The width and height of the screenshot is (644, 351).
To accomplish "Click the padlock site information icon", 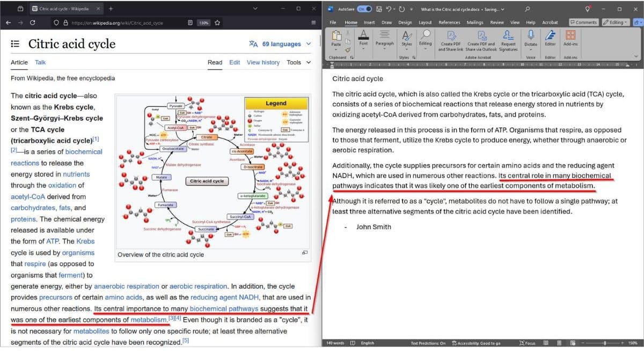I will pos(65,23).
